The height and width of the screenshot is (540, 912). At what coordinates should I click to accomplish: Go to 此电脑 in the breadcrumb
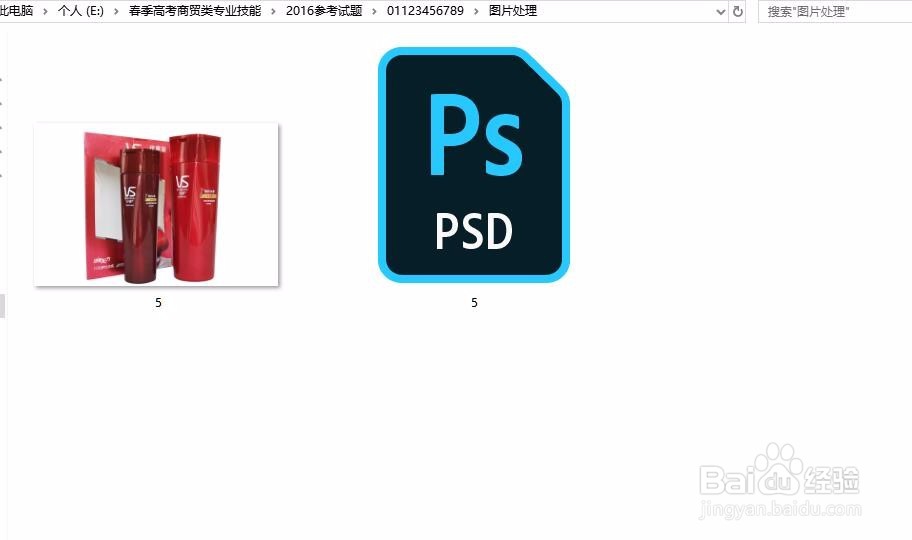tap(16, 10)
